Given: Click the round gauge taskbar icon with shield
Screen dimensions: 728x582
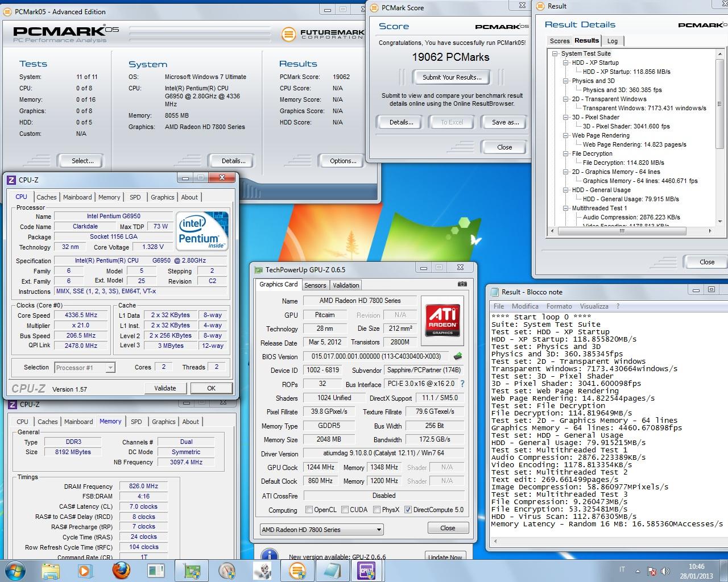Looking at the screenshot, I should [x=226, y=571].
